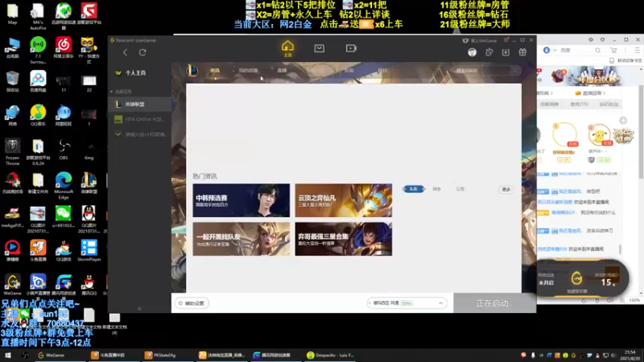644x362 pixels.
Task: Open the 云顶之弈仙凡 news card
Action: (x=344, y=200)
